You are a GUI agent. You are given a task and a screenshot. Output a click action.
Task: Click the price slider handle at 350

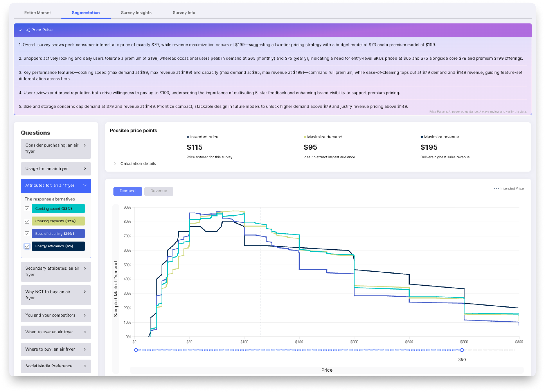coord(462,350)
